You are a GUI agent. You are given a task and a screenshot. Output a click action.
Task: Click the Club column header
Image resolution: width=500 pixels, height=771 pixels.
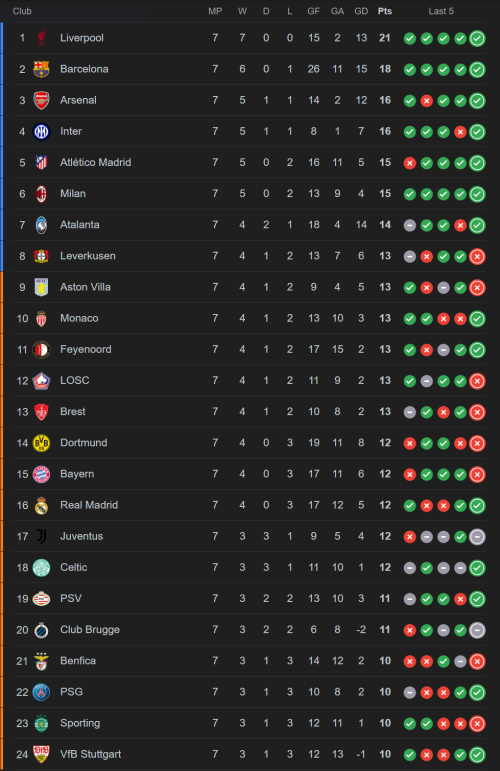click(x=22, y=11)
